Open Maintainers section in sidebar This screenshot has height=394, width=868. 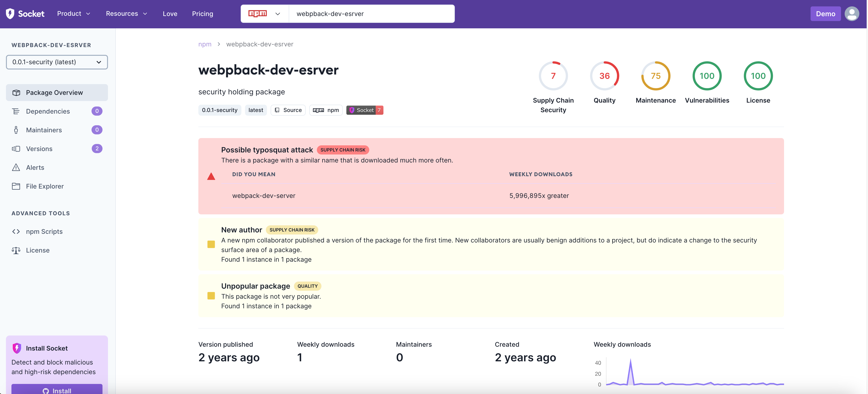57,130
